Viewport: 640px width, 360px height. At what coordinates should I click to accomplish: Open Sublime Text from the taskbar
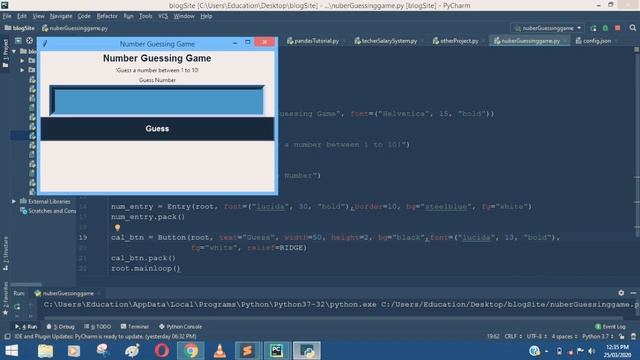[x=247, y=351]
